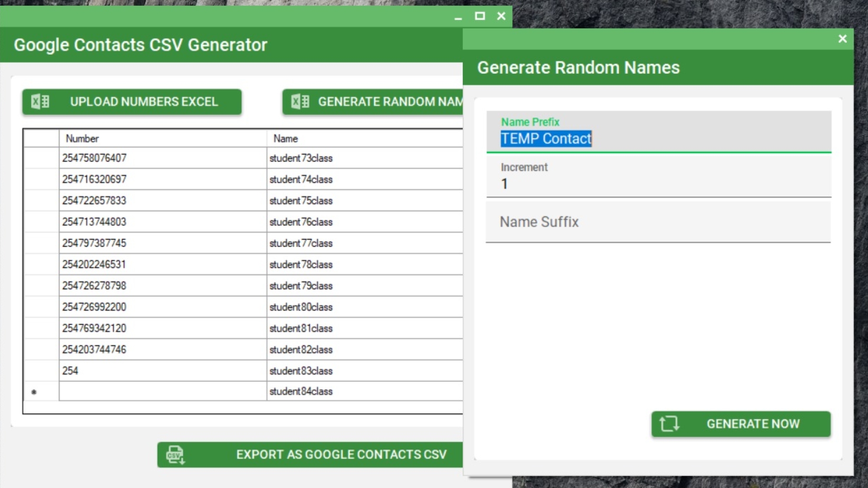Screen dimensions: 868x488
Task: Click the Excel icon on Upload Numbers button
Action: pos(40,102)
